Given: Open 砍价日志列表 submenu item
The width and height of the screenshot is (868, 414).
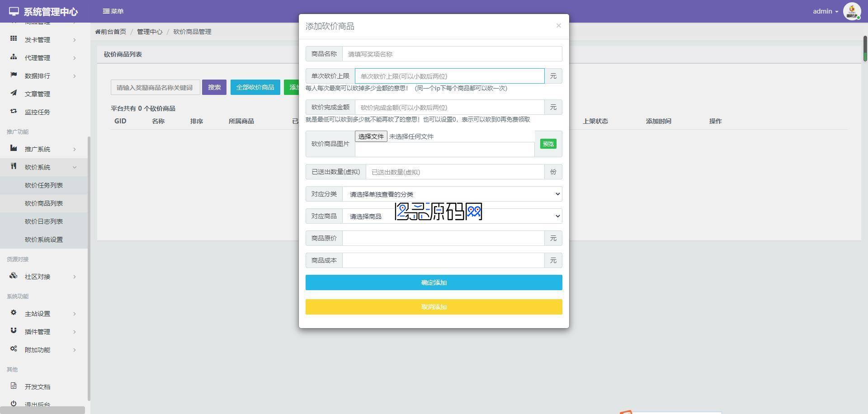Looking at the screenshot, I should coord(44,221).
